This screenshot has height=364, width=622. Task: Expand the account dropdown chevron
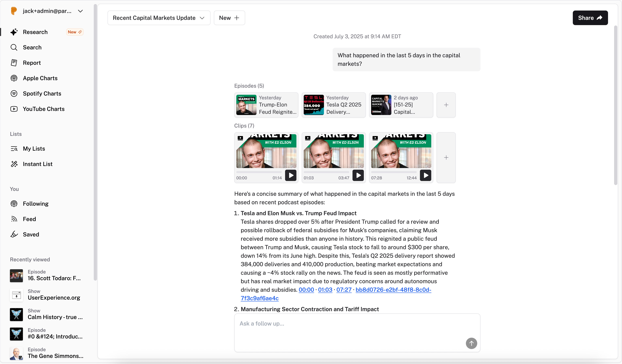[x=80, y=11]
